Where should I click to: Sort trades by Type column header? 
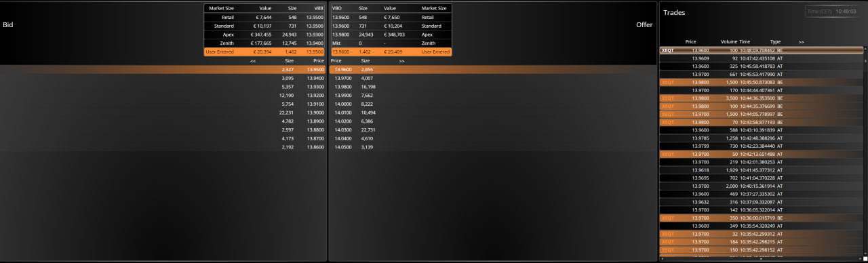click(x=776, y=42)
